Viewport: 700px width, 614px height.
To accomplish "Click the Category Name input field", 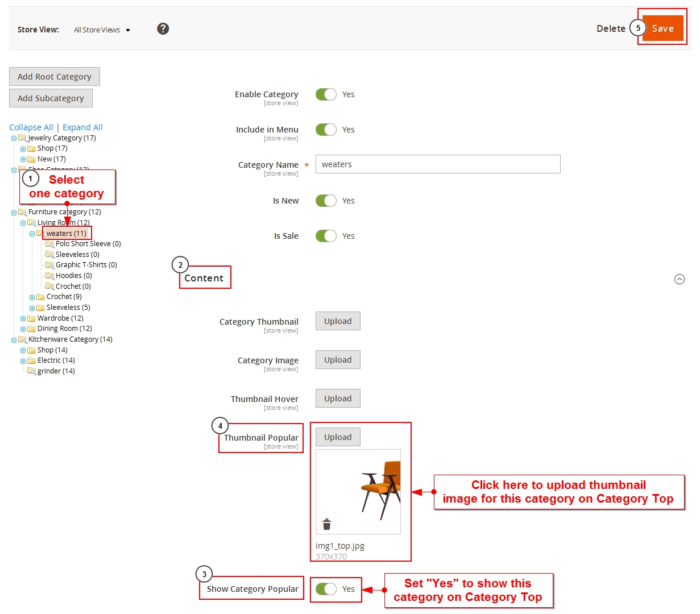I will pyautogui.click(x=438, y=164).
